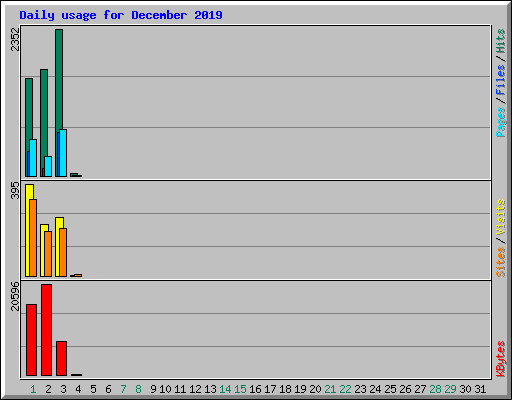Click green day '8' on the x-axis
The image size is (512, 400).
pyautogui.click(x=138, y=389)
